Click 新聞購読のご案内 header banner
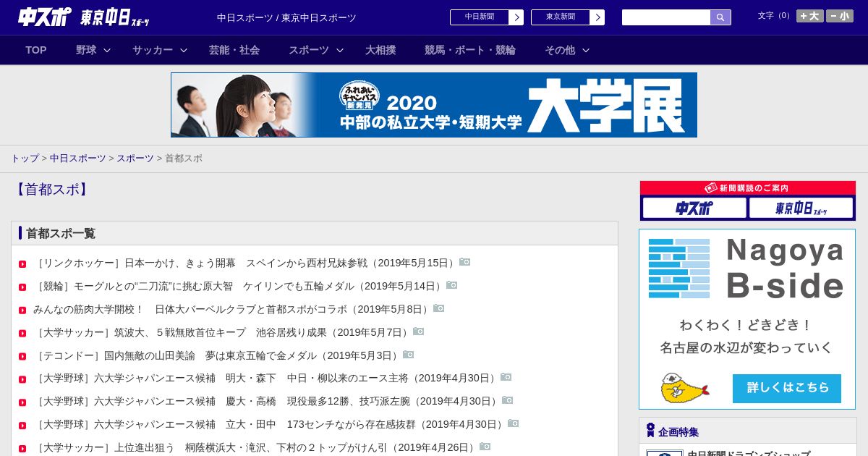The height and width of the screenshot is (456, 868). 748,188
